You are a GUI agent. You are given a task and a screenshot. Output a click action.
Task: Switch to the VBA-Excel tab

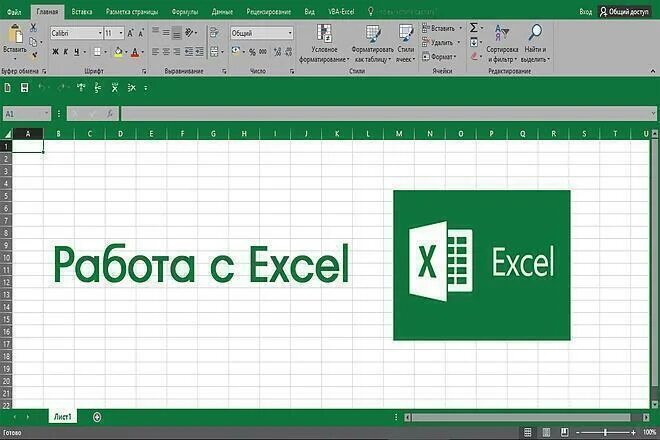341,12
